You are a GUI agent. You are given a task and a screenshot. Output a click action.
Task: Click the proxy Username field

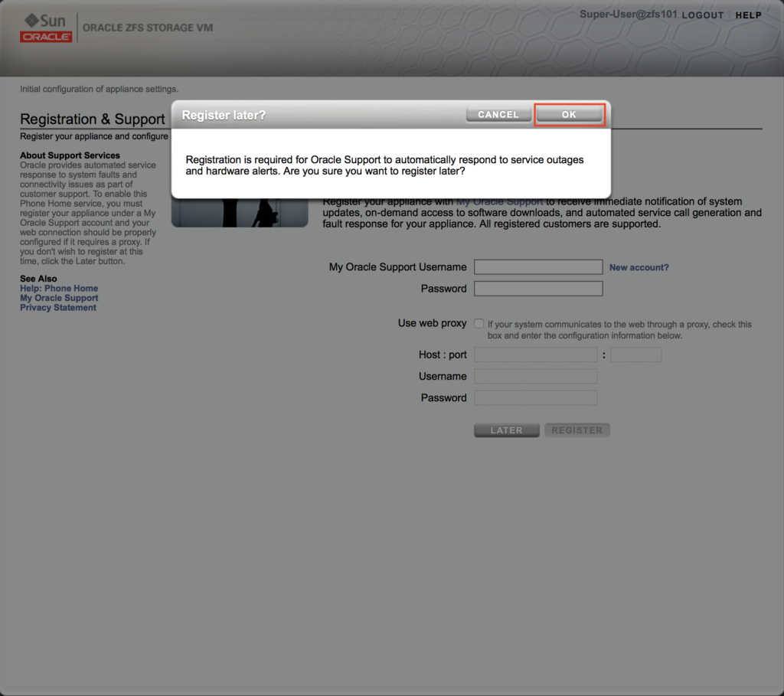[x=535, y=376]
